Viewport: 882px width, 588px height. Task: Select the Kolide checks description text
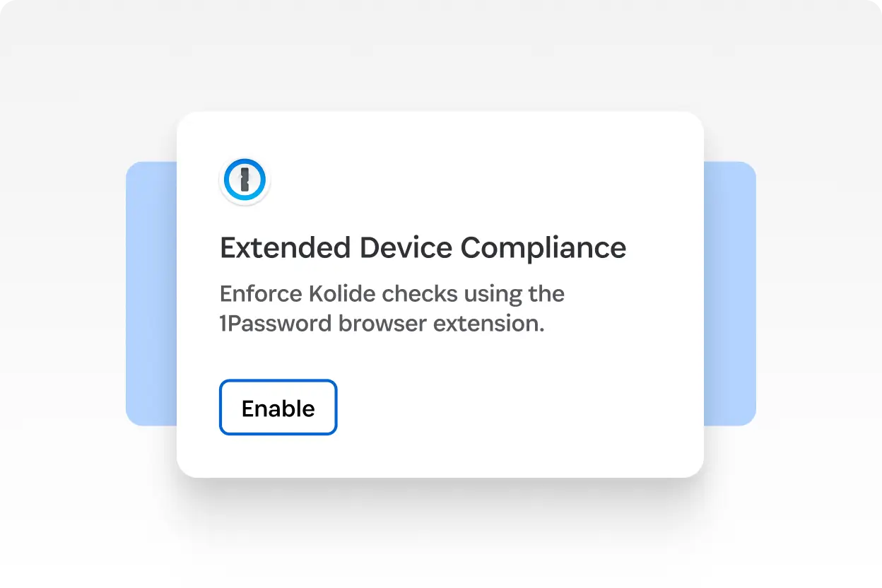click(392, 308)
